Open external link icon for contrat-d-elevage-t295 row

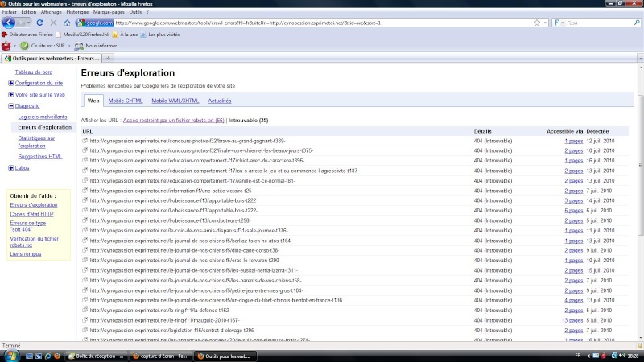[85, 330]
